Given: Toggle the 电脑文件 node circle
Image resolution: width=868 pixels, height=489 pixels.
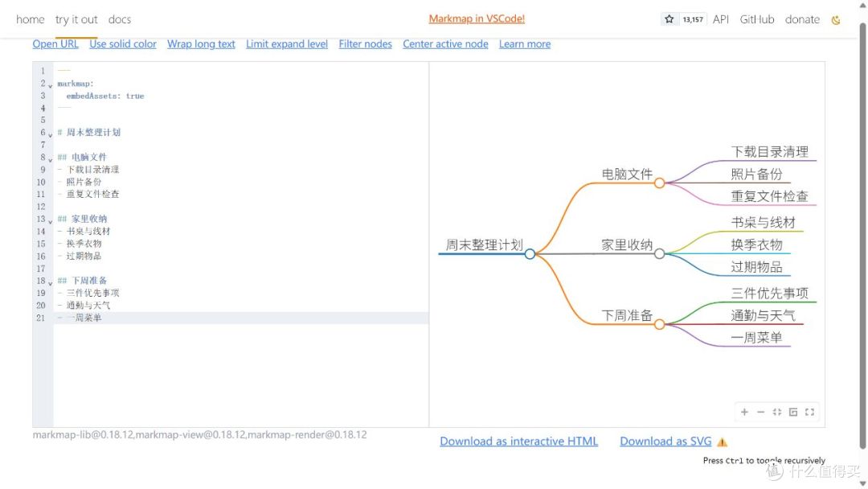Looking at the screenshot, I should point(659,183).
